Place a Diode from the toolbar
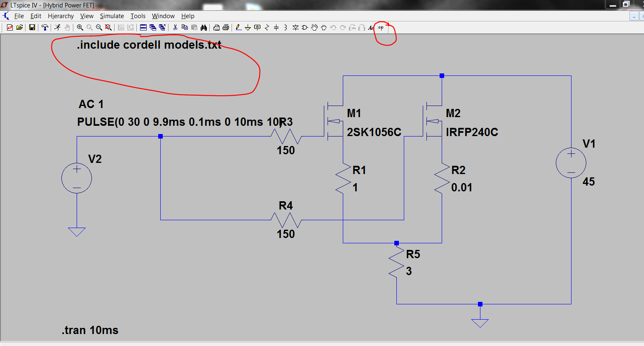The height and width of the screenshot is (346, 644). pyautogui.click(x=295, y=28)
